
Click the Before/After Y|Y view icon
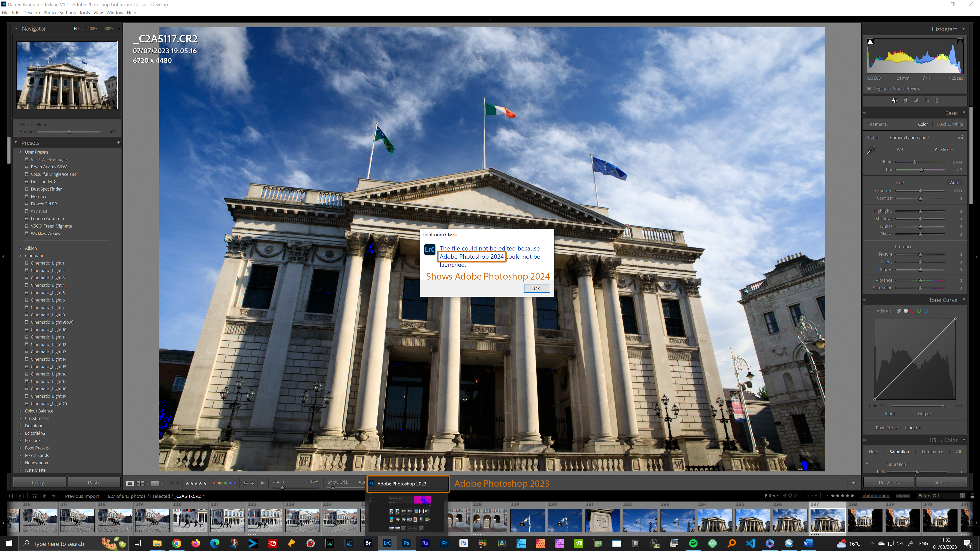tap(155, 483)
